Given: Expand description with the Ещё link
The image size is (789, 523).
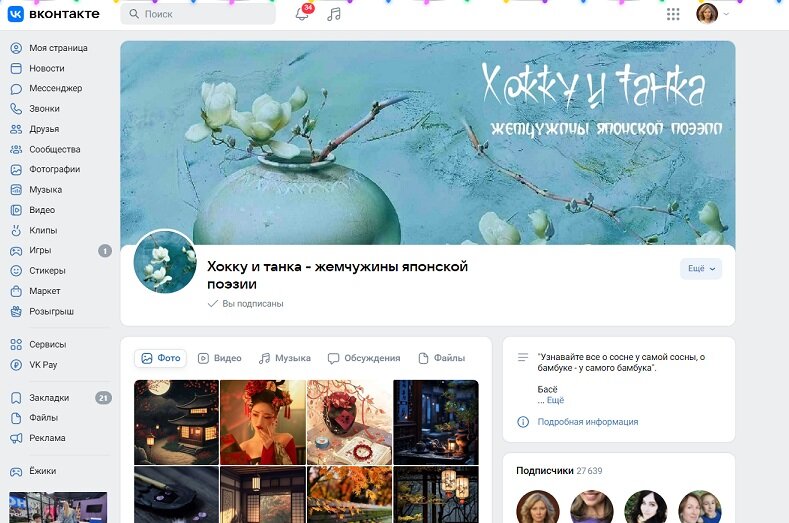Looking at the screenshot, I should coord(555,400).
